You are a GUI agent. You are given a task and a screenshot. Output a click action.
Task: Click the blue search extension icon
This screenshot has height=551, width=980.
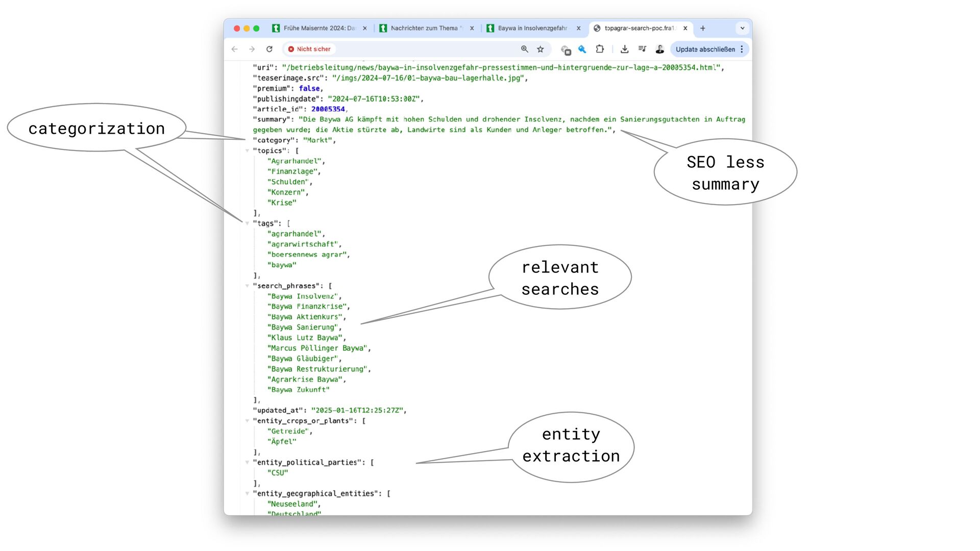pyautogui.click(x=582, y=49)
